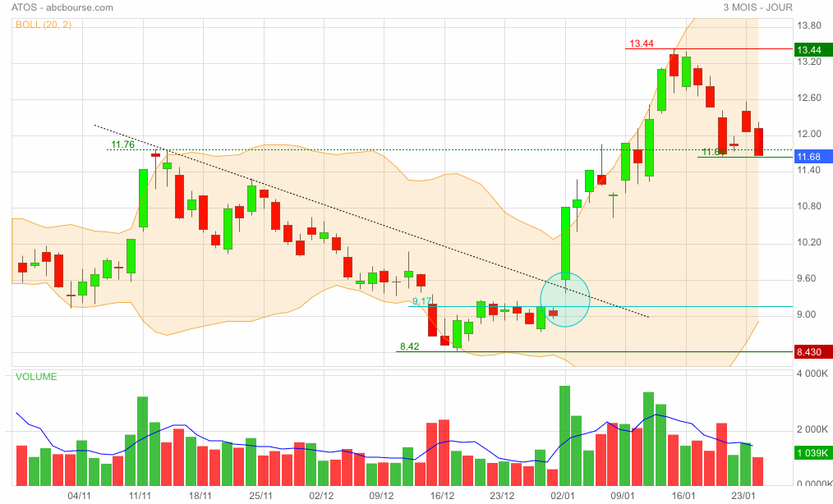Click the 10.80 price axis label
The height and width of the screenshot is (504, 833).
[x=809, y=206]
